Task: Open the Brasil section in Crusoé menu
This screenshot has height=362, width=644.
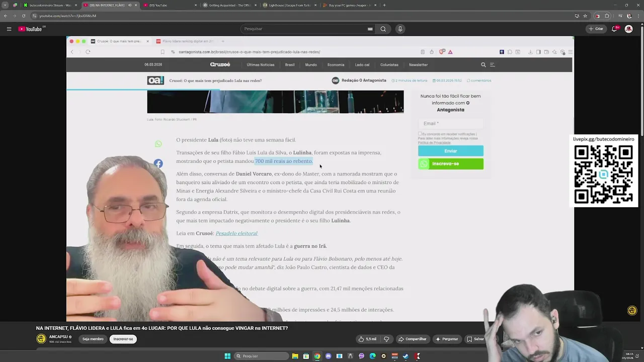Action: point(290,64)
